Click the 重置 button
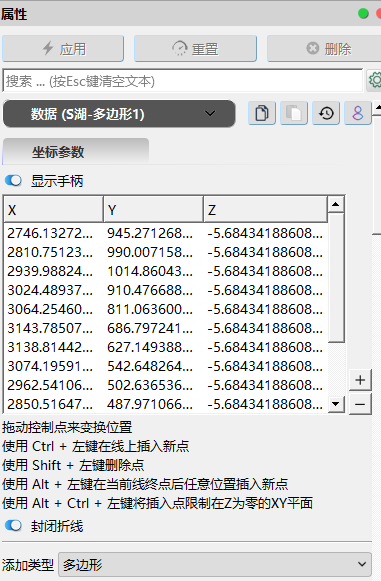This screenshot has height=581, width=381. (195, 49)
